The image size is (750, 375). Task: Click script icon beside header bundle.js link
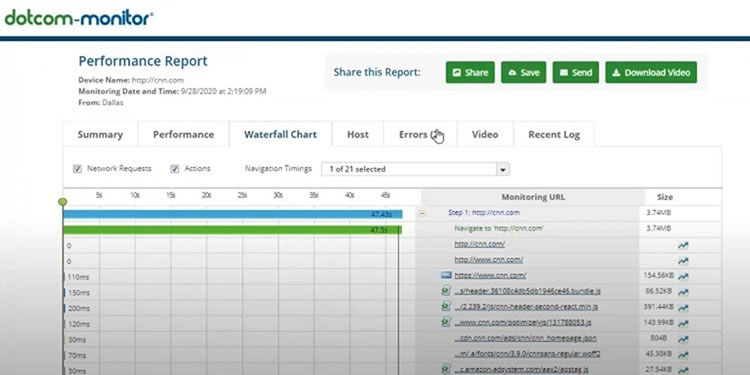446,291
